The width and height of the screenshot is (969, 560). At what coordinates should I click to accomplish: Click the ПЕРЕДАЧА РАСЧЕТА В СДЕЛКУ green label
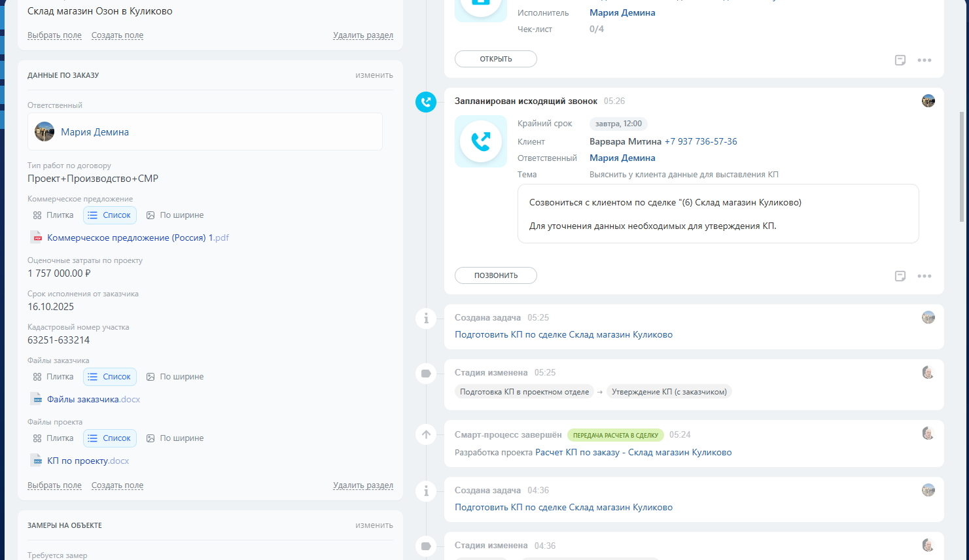point(615,435)
